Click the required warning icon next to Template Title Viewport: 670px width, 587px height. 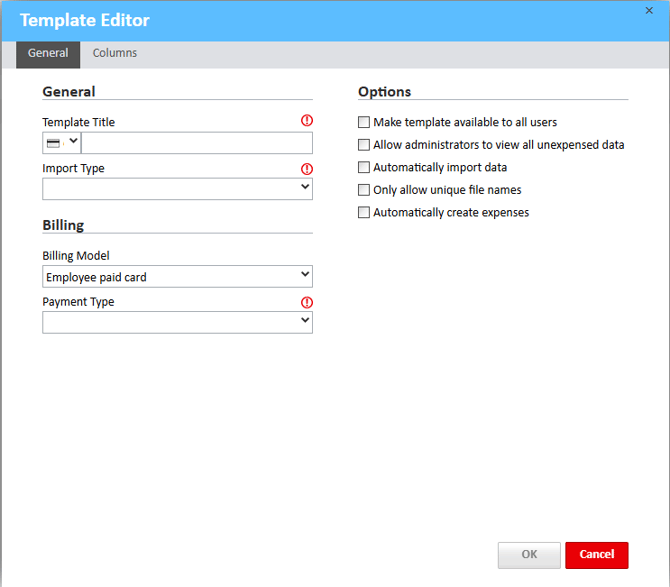(307, 120)
